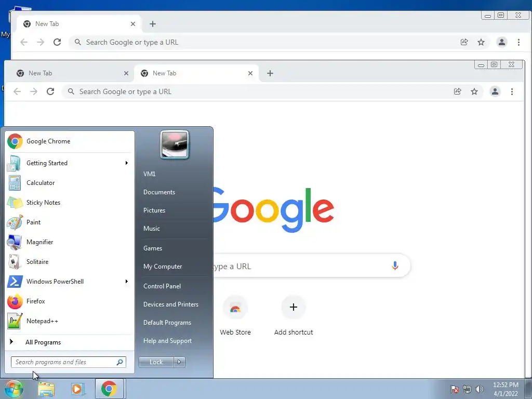Open the volume control in system tray
The height and width of the screenshot is (399, 532).
tap(480, 389)
